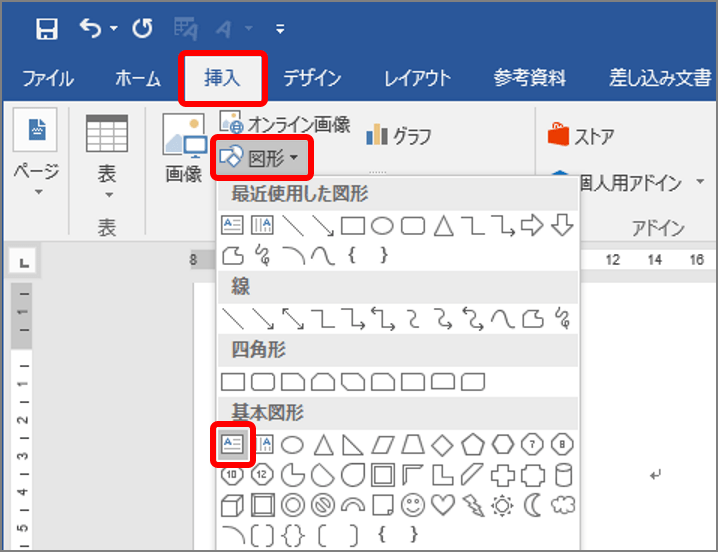Screen dimensions: 718x552
Task: Open the ストア add-in store
Action: [x=581, y=136]
